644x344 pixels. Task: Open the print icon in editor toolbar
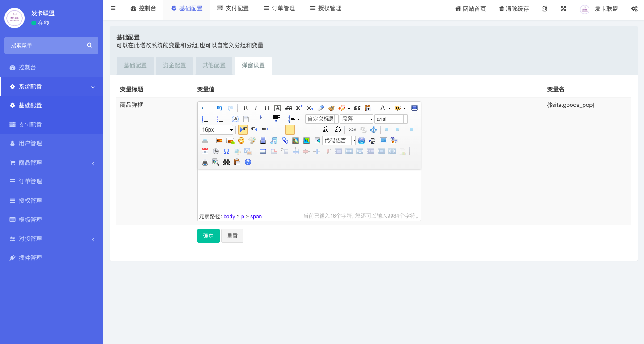click(205, 162)
